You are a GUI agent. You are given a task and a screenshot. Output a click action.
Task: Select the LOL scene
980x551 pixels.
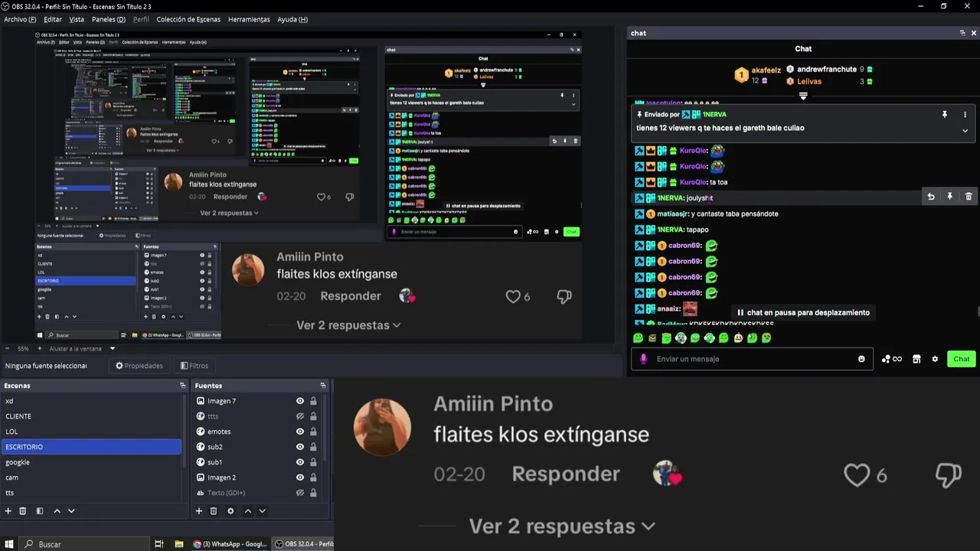(90, 432)
